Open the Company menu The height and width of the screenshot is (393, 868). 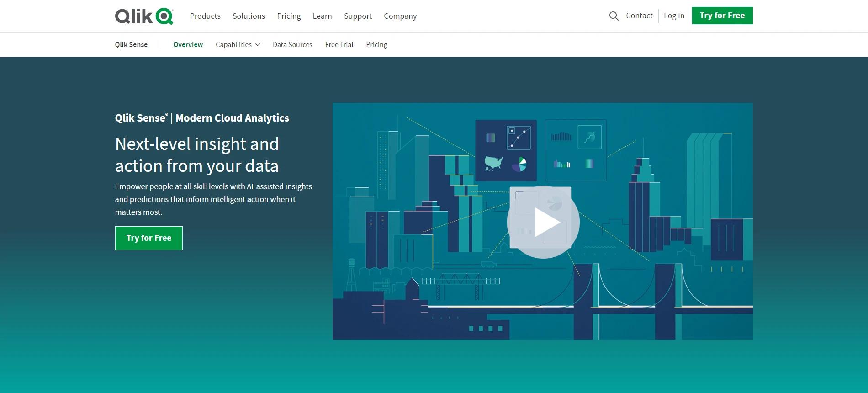pyautogui.click(x=400, y=16)
